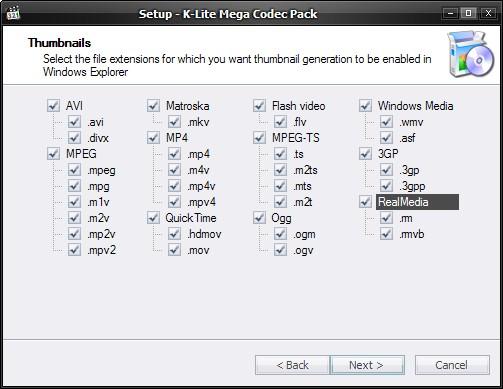Toggle the .mp4 extension checkbox
This screenshot has height=389, width=503.
[x=174, y=154]
